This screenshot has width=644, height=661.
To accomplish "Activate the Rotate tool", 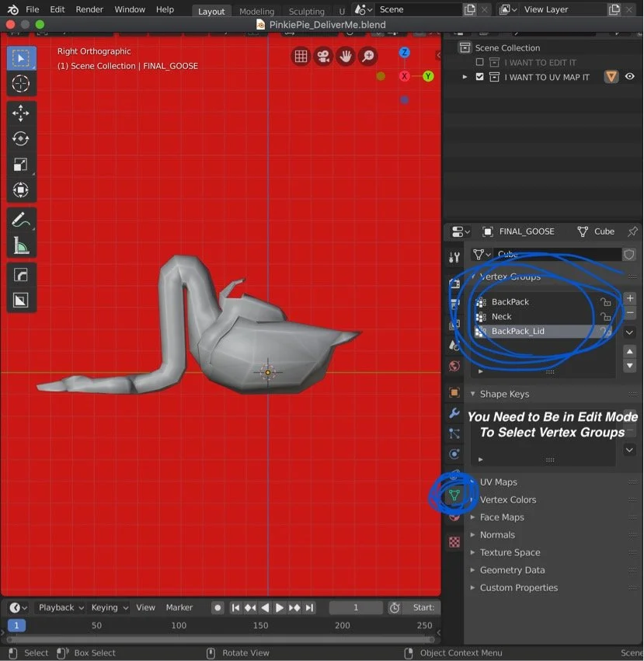I will coord(21,139).
